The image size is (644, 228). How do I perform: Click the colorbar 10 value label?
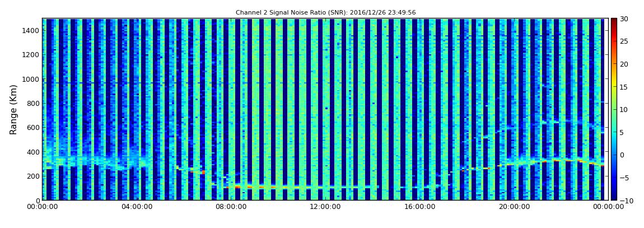click(x=623, y=109)
